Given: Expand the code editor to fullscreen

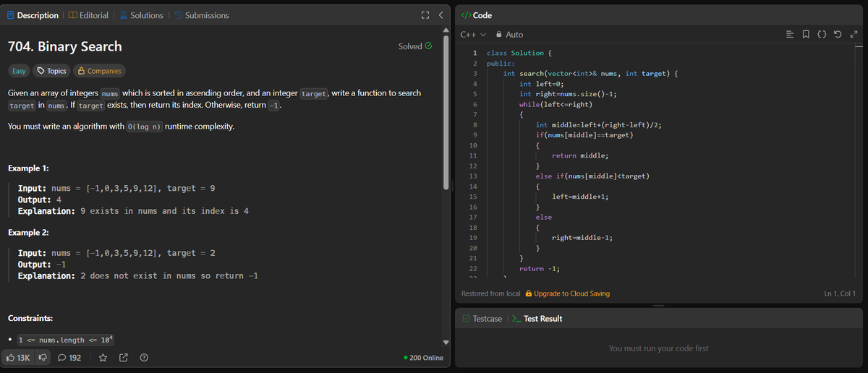Looking at the screenshot, I should click(854, 35).
